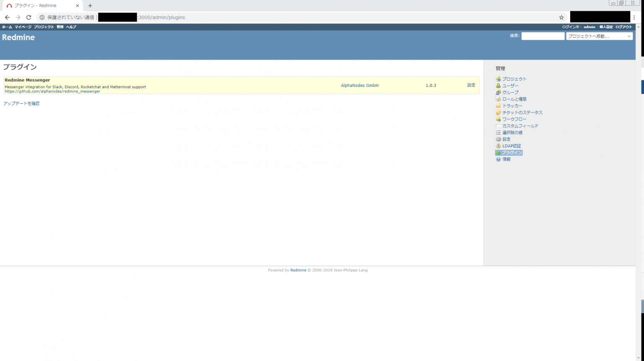The height and width of the screenshot is (361, 644).
Task: Click the 設定 gear icon in the sidebar
Action: [x=498, y=139]
